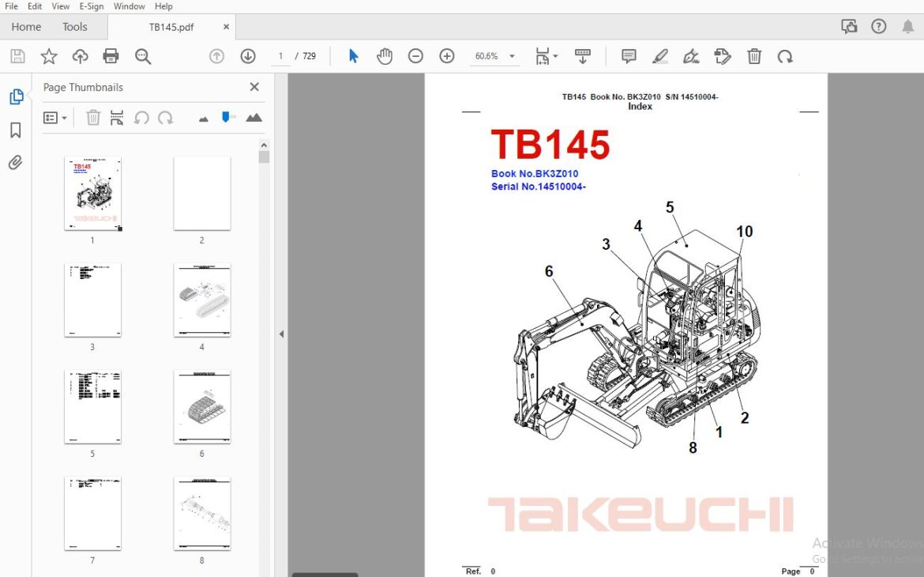Image resolution: width=924 pixels, height=577 pixels.
Task: Open thumbnail options menu dropdown
Action: pos(54,118)
